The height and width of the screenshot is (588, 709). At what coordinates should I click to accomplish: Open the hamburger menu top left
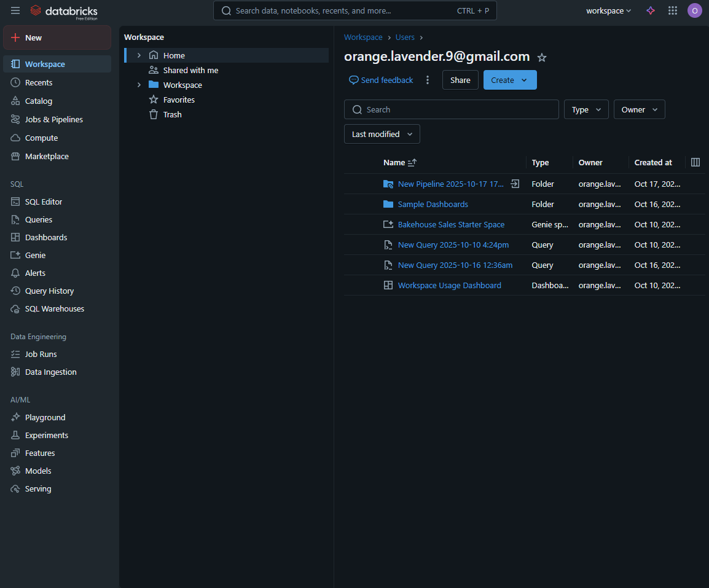(x=15, y=10)
